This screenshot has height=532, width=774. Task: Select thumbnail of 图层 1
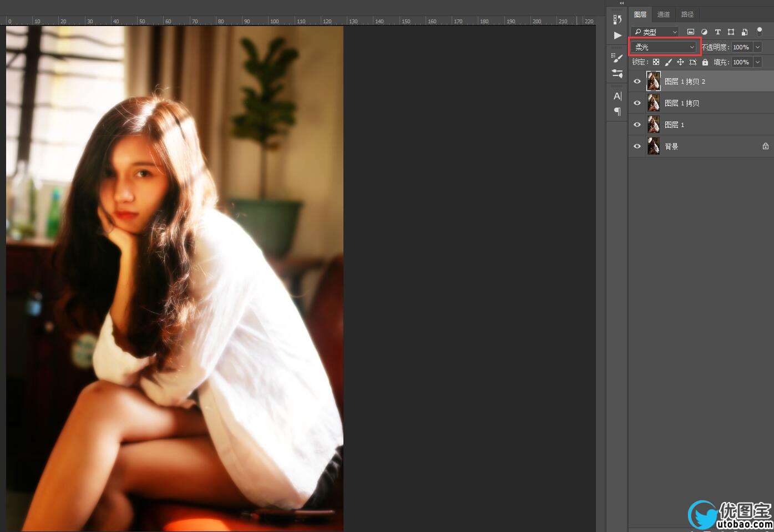654,125
